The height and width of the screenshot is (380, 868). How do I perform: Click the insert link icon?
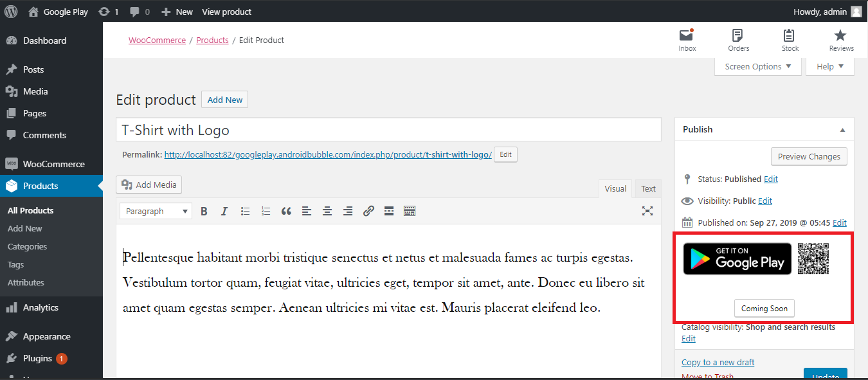[x=368, y=211]
